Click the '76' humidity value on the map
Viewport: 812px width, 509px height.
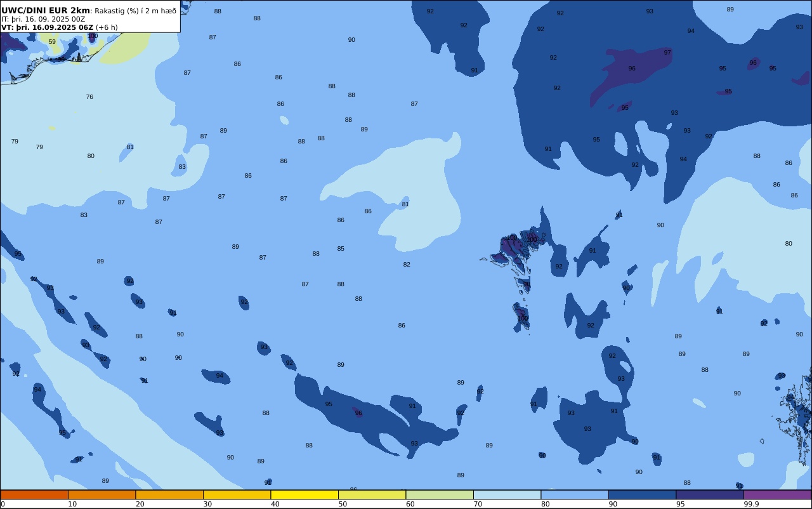coord(89,97)
